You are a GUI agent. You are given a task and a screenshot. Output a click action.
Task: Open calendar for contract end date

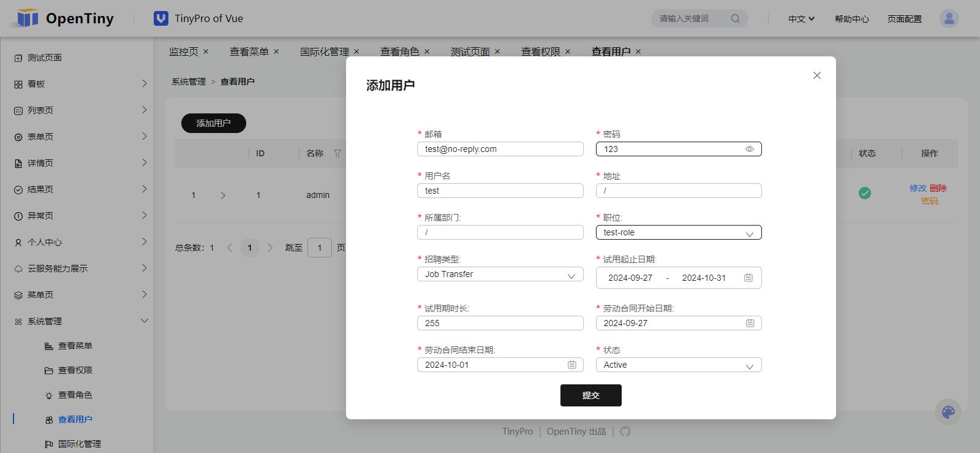tap(571, 365)
